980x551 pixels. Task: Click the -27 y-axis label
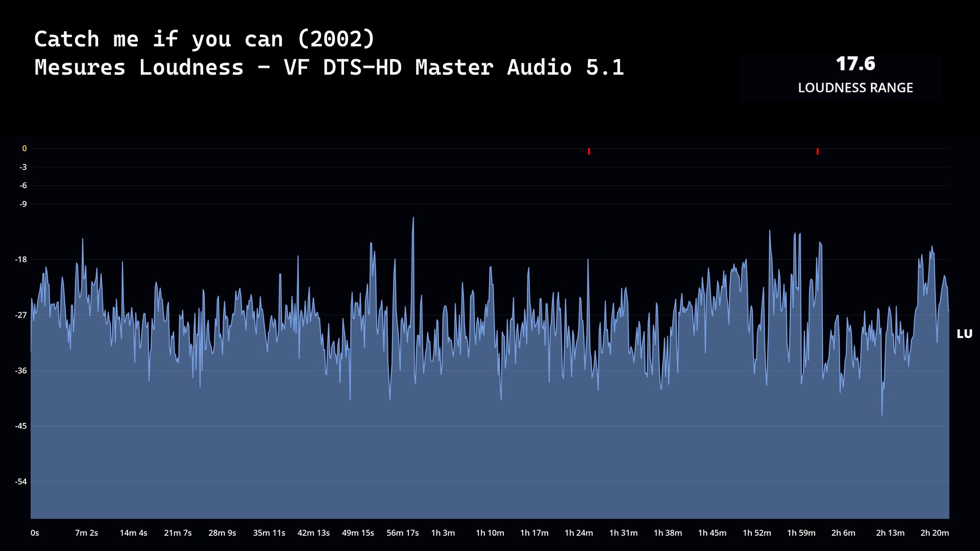(21, 315)
